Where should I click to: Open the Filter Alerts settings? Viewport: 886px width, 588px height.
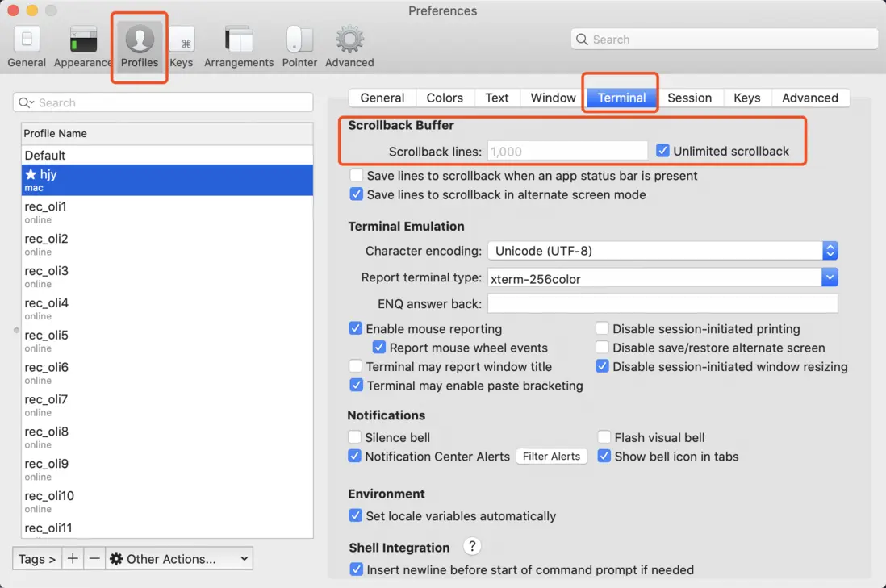click(551, 456)
